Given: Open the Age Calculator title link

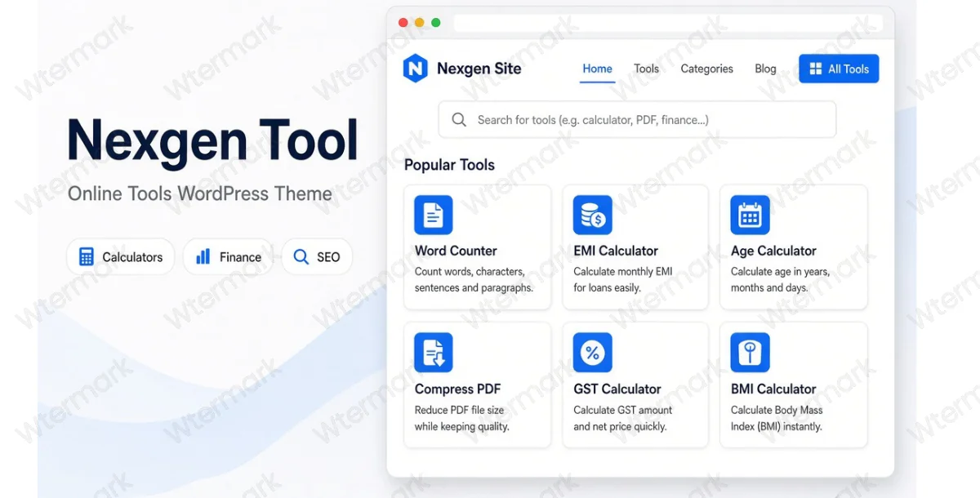Looking at the screenshot, I should (x=773, y=251).
